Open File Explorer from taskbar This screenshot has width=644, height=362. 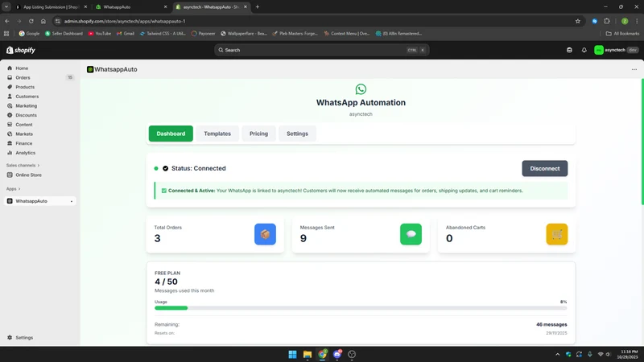pyautogui.click(x=308, y=354)
